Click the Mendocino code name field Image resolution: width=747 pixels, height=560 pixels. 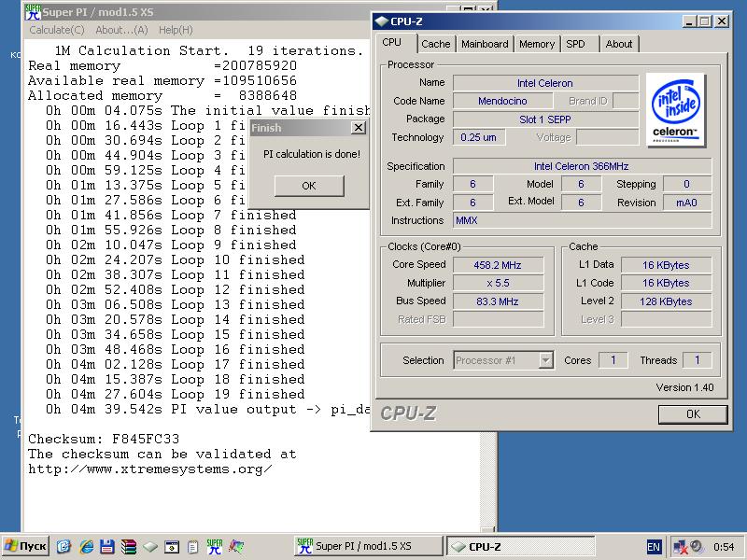click(x=502, y=101)
